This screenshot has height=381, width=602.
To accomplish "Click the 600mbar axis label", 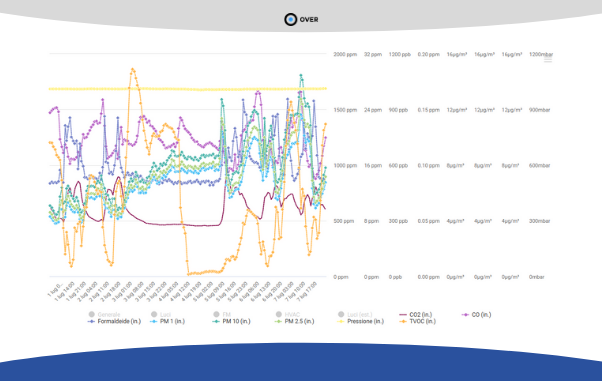I will 539,166.
